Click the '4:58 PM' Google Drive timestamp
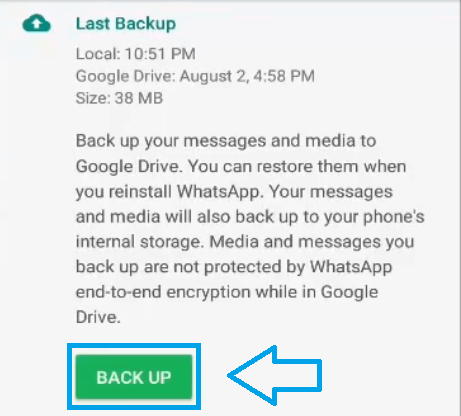 coord(284,76)
